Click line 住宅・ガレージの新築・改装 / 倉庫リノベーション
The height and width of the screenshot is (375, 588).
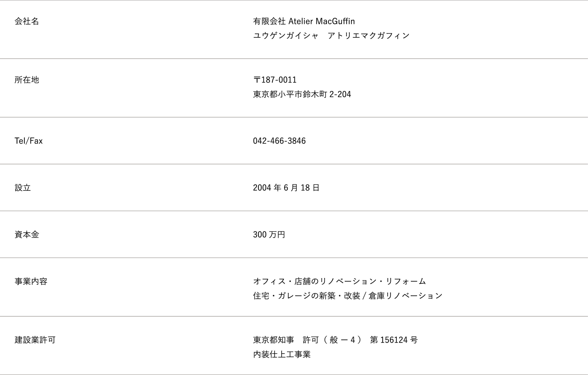coord(348,296)
